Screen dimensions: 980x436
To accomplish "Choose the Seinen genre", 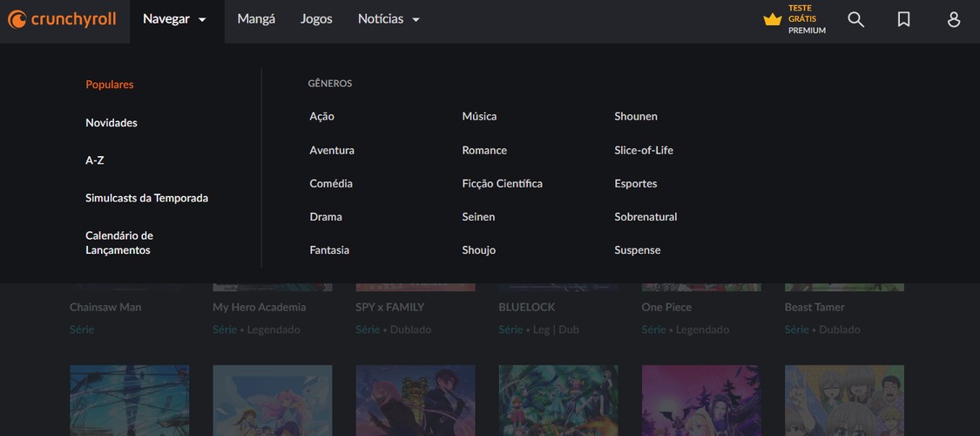I will point(479,216).
